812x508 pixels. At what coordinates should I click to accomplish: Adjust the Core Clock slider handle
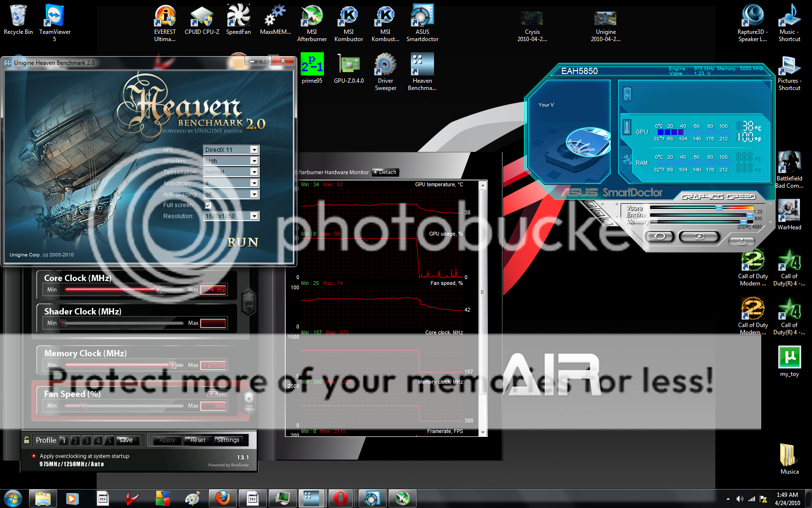pos(158,289)
